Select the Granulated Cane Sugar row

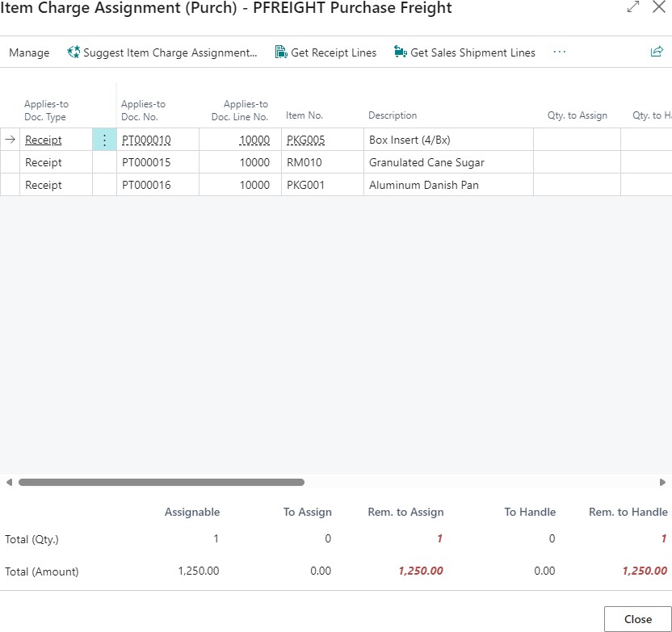(x=426, y=162)
